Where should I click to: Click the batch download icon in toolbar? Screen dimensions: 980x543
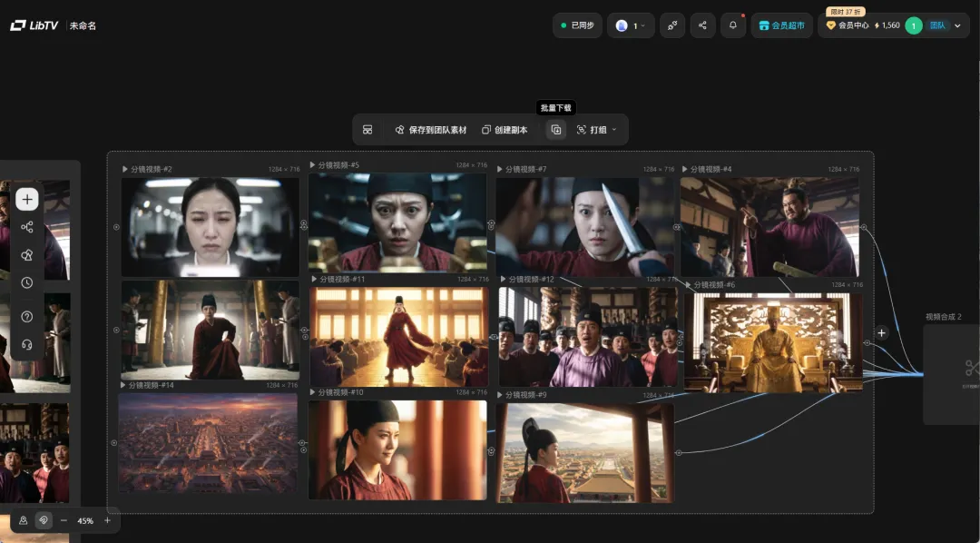(555, 130)
